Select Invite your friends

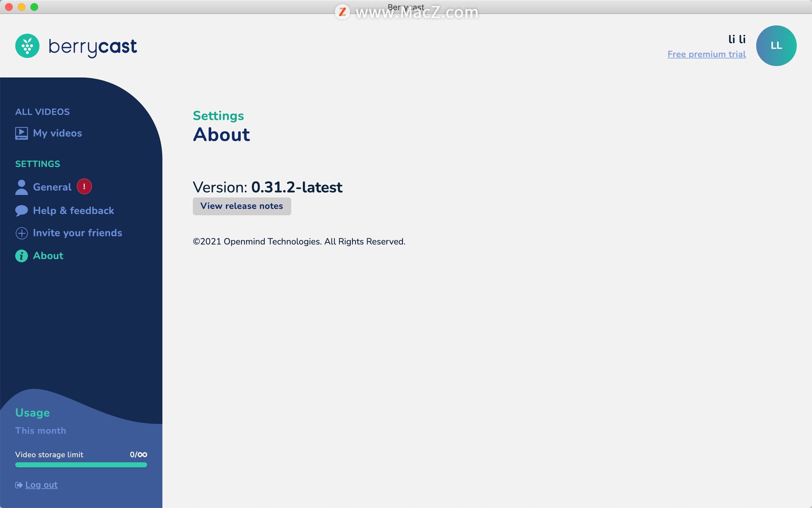[77, 233]
